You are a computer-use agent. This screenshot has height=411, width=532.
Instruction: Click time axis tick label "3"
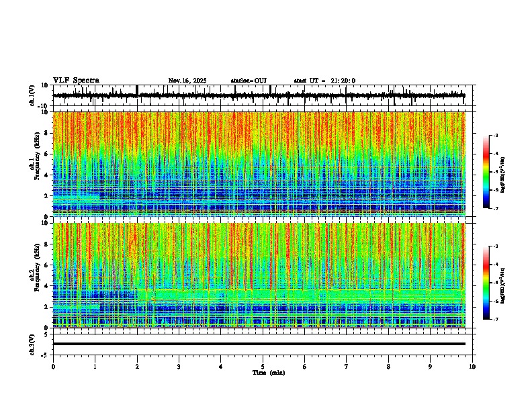pyautogui.click(x=179, y=367)
